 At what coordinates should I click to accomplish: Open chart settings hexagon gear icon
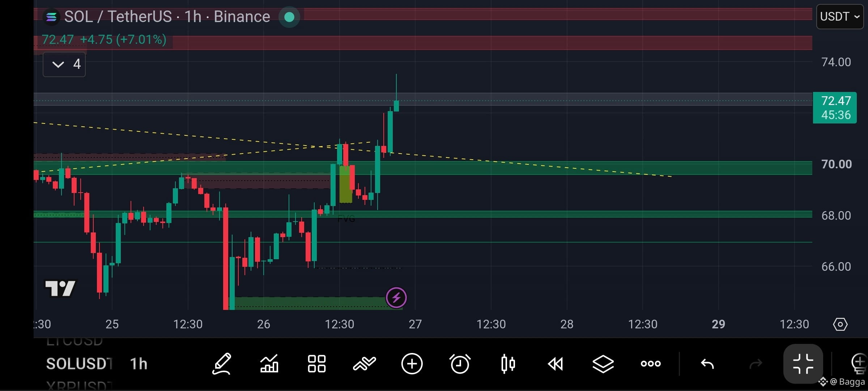[x=840, y=324]
